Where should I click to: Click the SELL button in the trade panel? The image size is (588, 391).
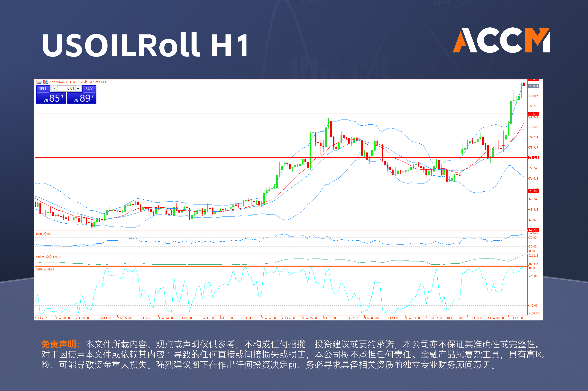[43, 89]
